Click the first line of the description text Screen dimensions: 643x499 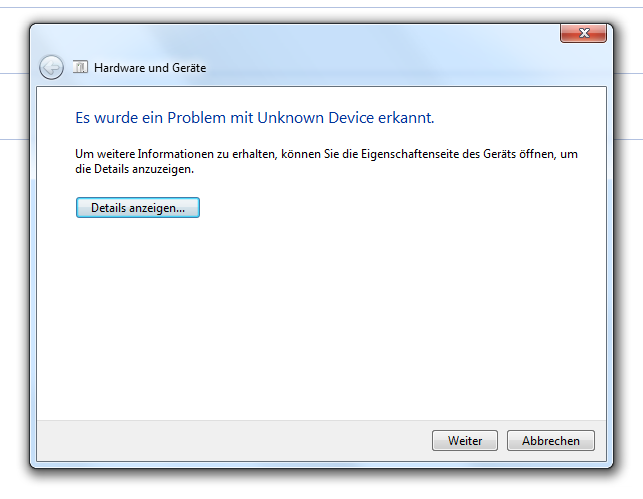[x=327, y=154]
